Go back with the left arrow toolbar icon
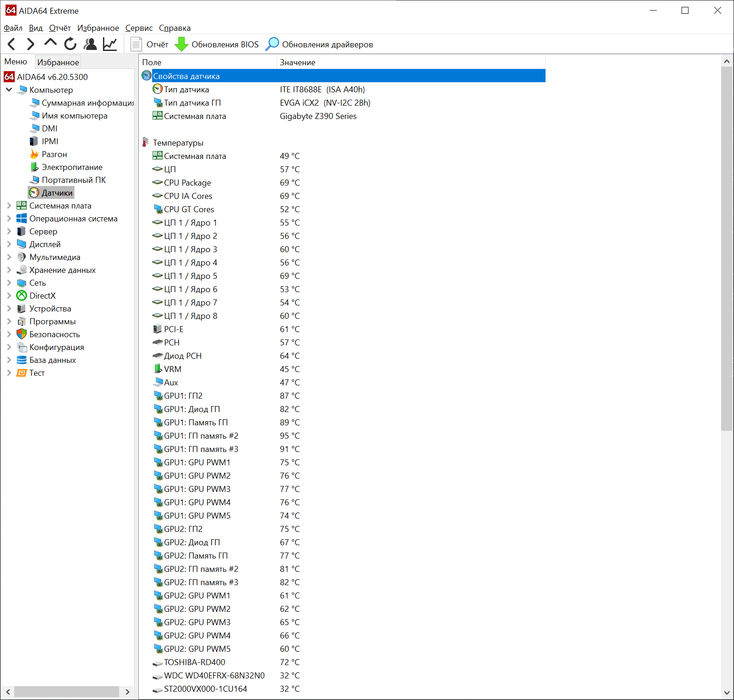The width and height of the screenshot is (734, 700). [12, 44]
